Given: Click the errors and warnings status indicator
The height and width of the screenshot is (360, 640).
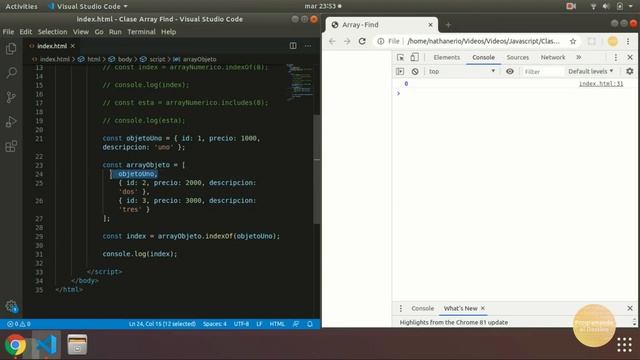Looking at the screenshot, I should click(x=19, y=324).
